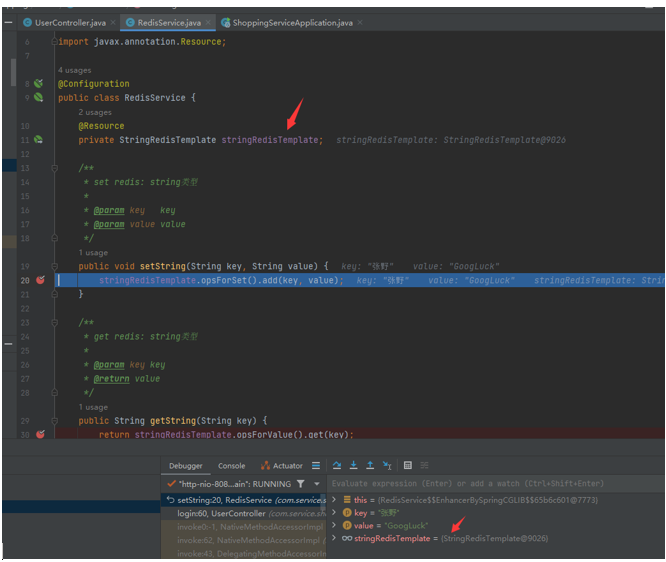Click the frames filter funnel icon
Image resolution: width=666 pixels, height=562 pixels.
click(301, 484)
